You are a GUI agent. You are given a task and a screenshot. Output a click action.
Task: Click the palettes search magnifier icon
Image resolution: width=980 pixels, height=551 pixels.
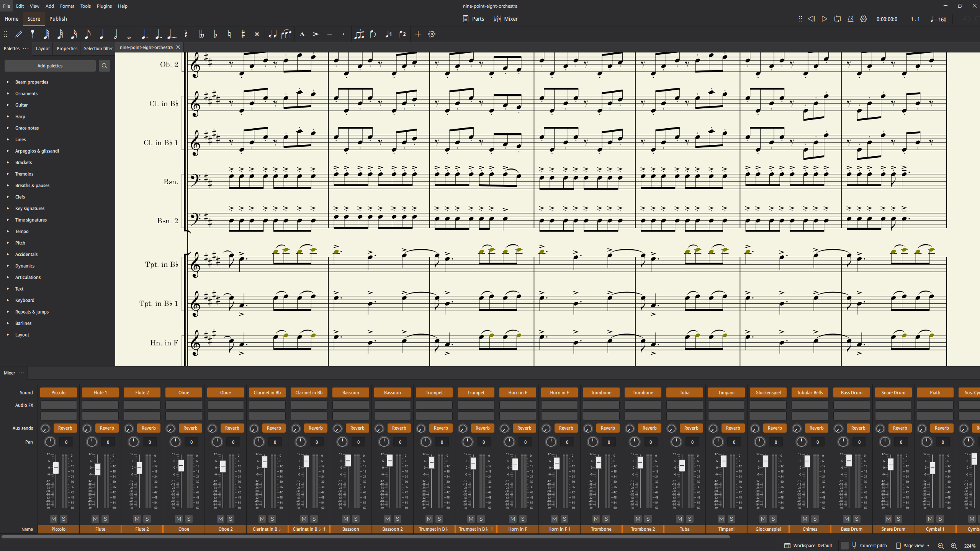pos(104,66)
